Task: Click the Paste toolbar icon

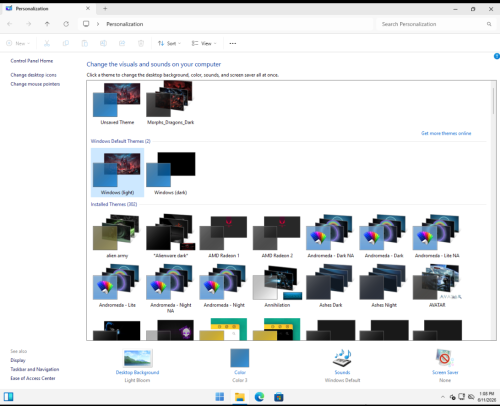Action: click(x=85, y=43)
